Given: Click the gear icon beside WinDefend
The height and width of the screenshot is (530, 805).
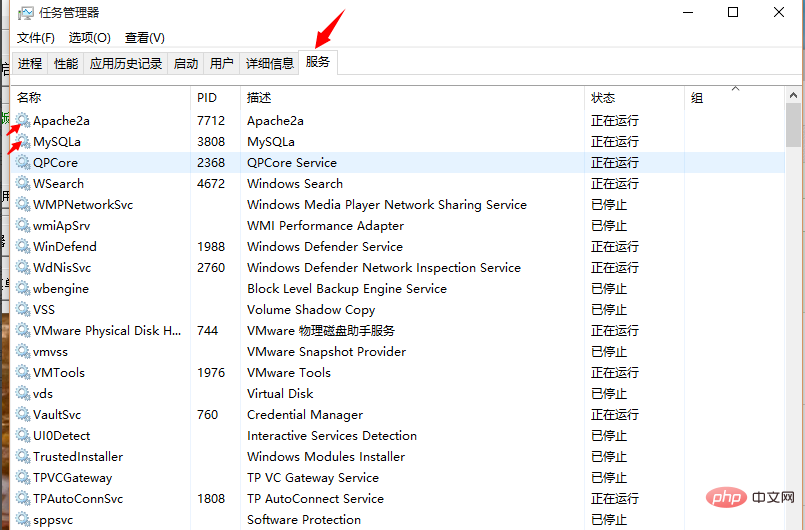Looking at the screenshot, I should click(23, 247).
